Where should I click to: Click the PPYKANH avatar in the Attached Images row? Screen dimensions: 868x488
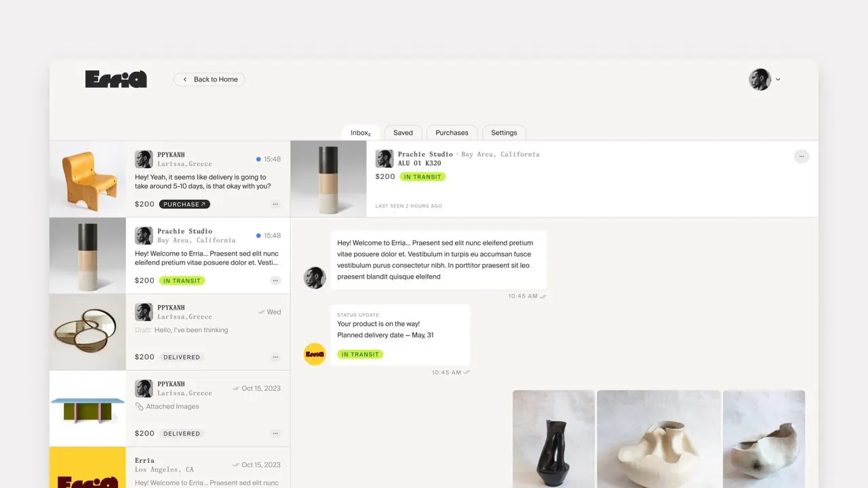pos(144,389)
